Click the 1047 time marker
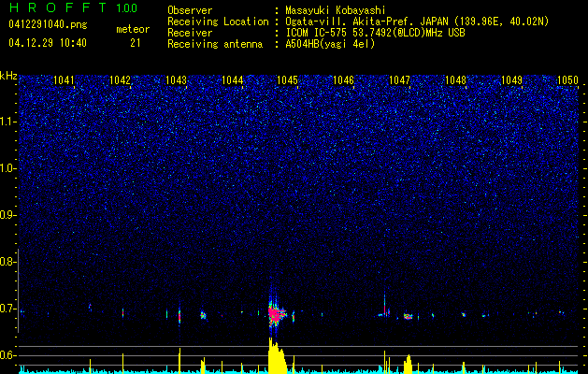The image size is (588, 374). click(400, 80)
